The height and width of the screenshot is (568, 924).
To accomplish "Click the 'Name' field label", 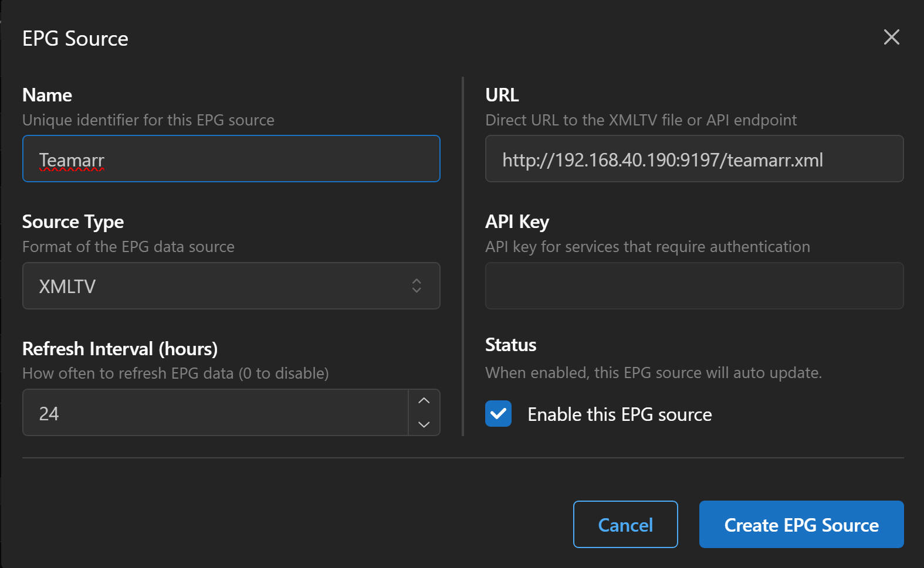I will tap(47, 95).
